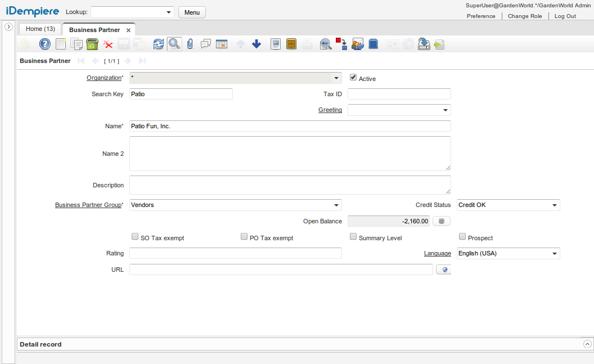This screenshot has height=364, width=594.
Task: Requery the Business Partner data
Action: point(158,43)
